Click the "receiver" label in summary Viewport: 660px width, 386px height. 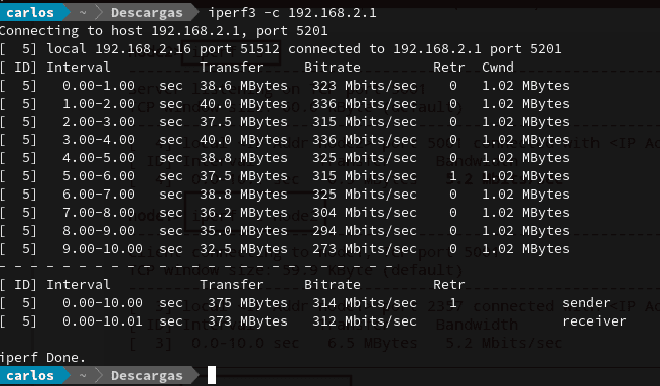pyautogui.click(x=594, y=321)
